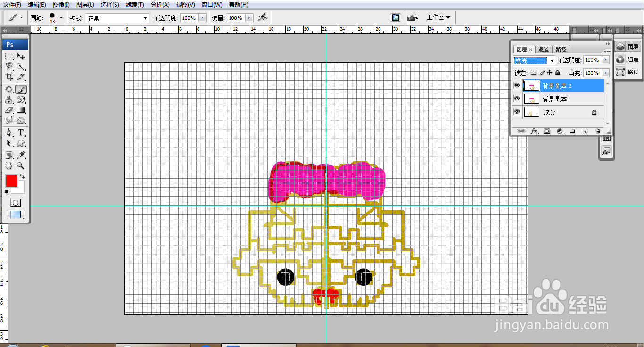Swap foreground and background colors
The image size is (644, 347).
click(22, 177)
